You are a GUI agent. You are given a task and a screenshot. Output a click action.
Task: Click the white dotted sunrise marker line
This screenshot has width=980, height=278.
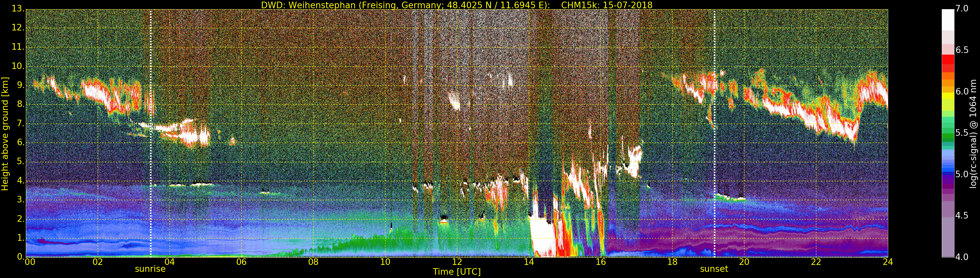[x=151, y=133]
